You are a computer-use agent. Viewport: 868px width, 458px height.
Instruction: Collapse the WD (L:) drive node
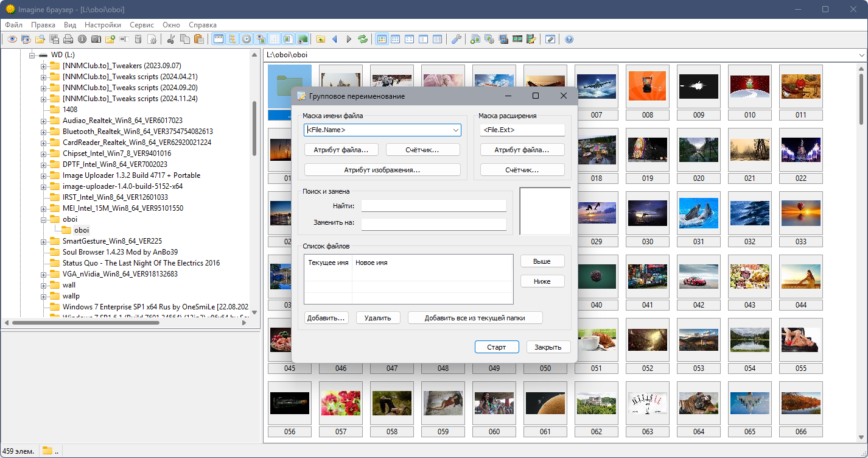click(x=32, y=55)
